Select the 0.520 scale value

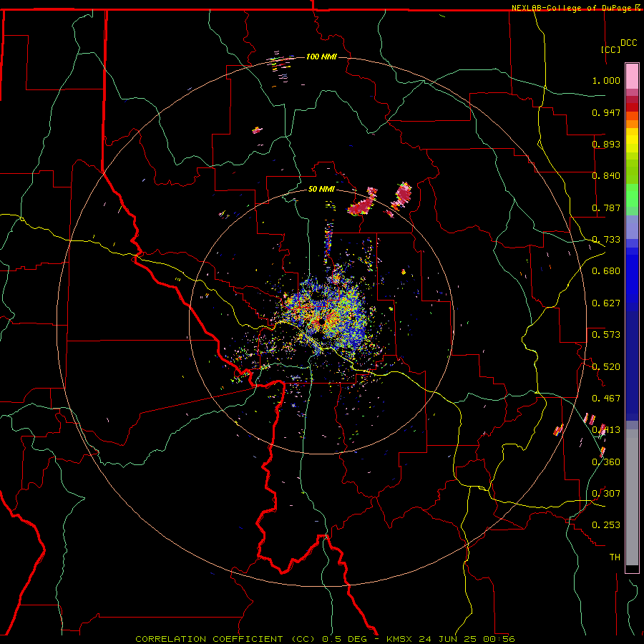[x=606, y=367]
